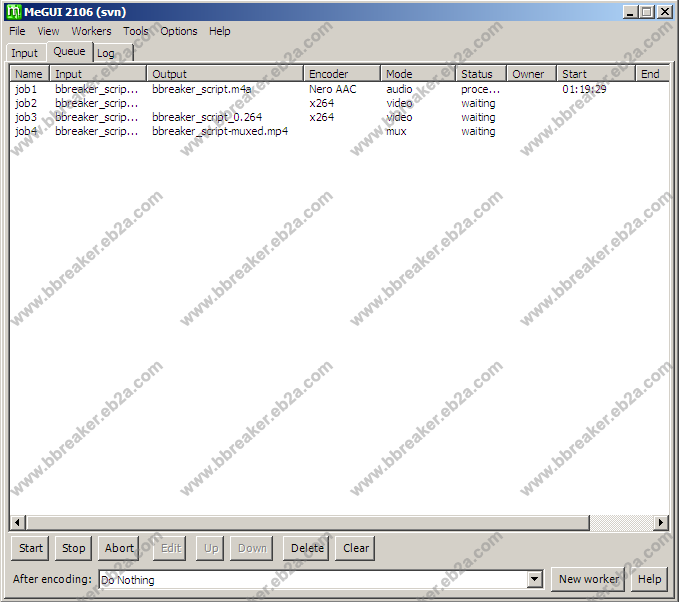
Task: Clear the job queue
Action: (356, 548)
